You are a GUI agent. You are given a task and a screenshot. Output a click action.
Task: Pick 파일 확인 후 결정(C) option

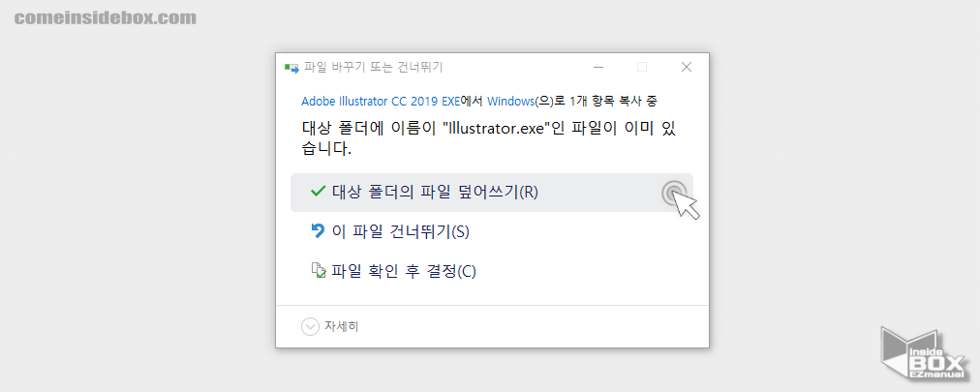[x=404, y=271]
